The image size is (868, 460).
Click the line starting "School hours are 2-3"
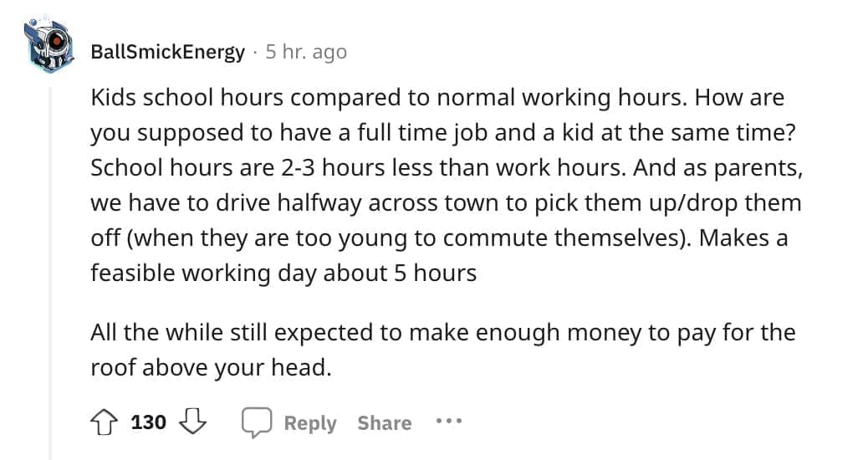point(447,167)
